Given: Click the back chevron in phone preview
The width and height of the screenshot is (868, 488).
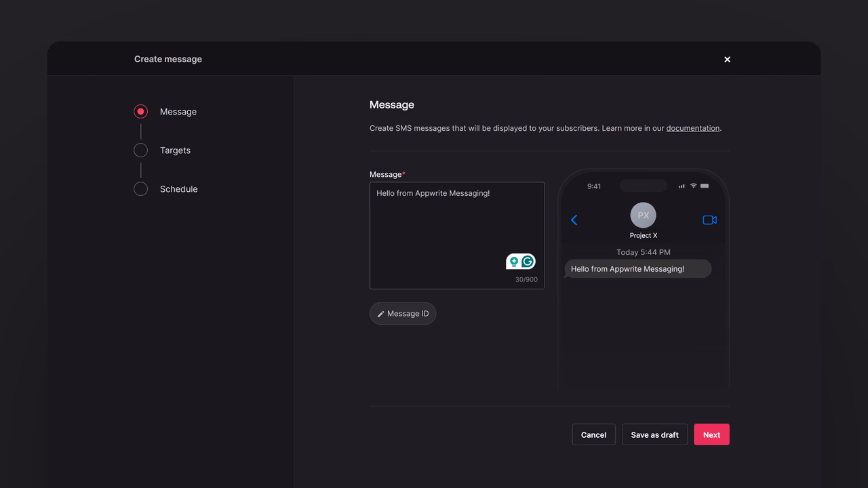Looking at the screenshot, I should click(x=574, y=220).
